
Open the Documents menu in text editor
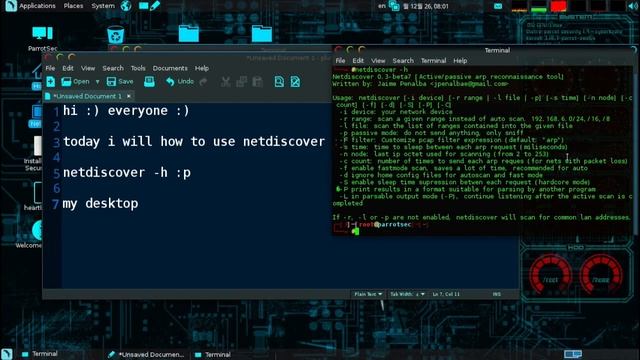point(170,68)
